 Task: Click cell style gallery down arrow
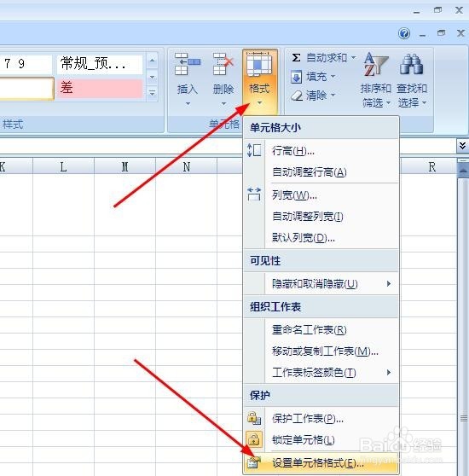coord(152,77)
